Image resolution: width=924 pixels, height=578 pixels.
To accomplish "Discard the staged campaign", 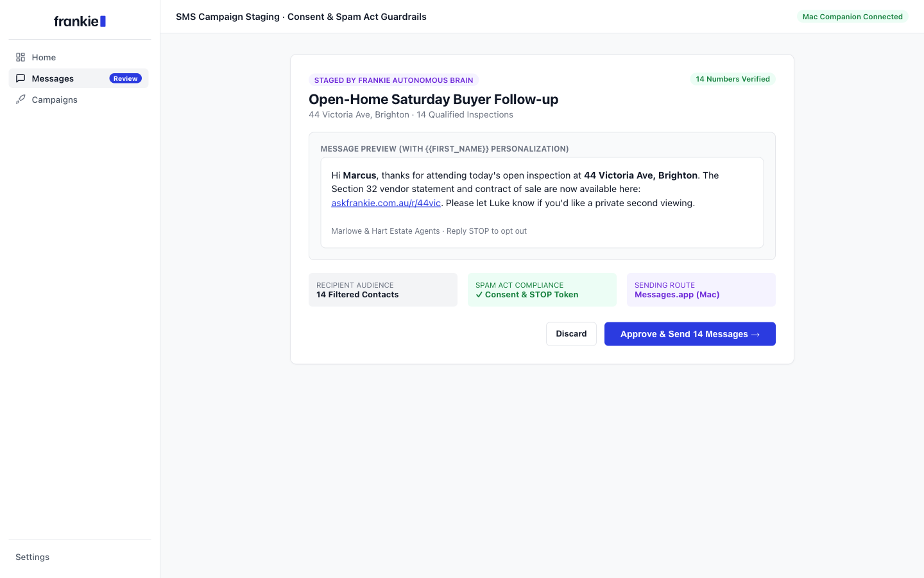I will (x=571, y=334).
